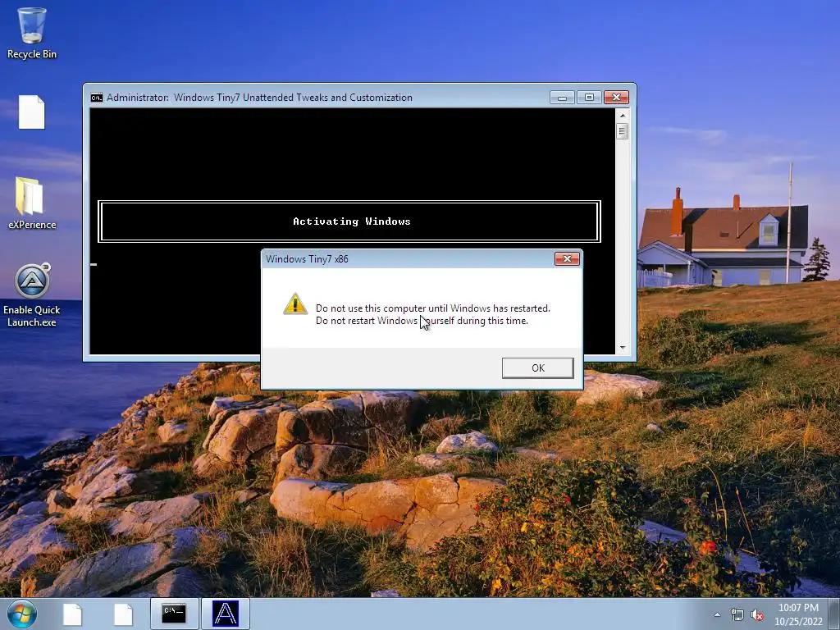Maximize the Administrator console window
Image resolution: width=840 pixels, height=630 pixels.
pos(589,98)
